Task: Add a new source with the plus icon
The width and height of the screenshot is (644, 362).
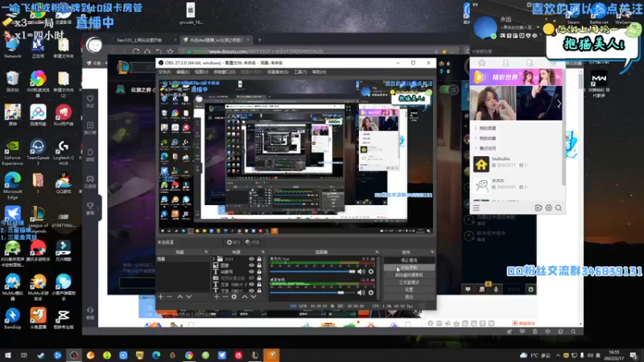Action: click(217, 297)
